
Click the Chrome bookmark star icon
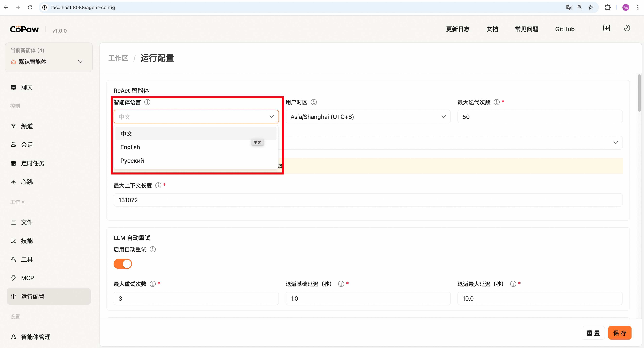[x=591, y=8]
